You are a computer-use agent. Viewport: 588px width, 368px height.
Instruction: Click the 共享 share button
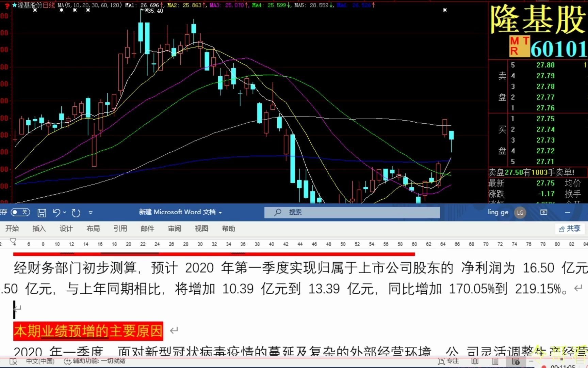(x=570, y=229)
